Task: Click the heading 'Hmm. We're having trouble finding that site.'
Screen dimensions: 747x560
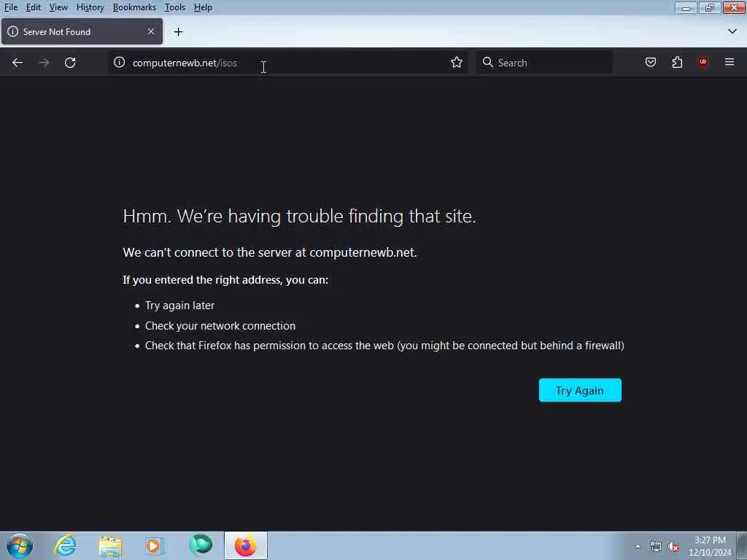Action: [x=299, y=216]
